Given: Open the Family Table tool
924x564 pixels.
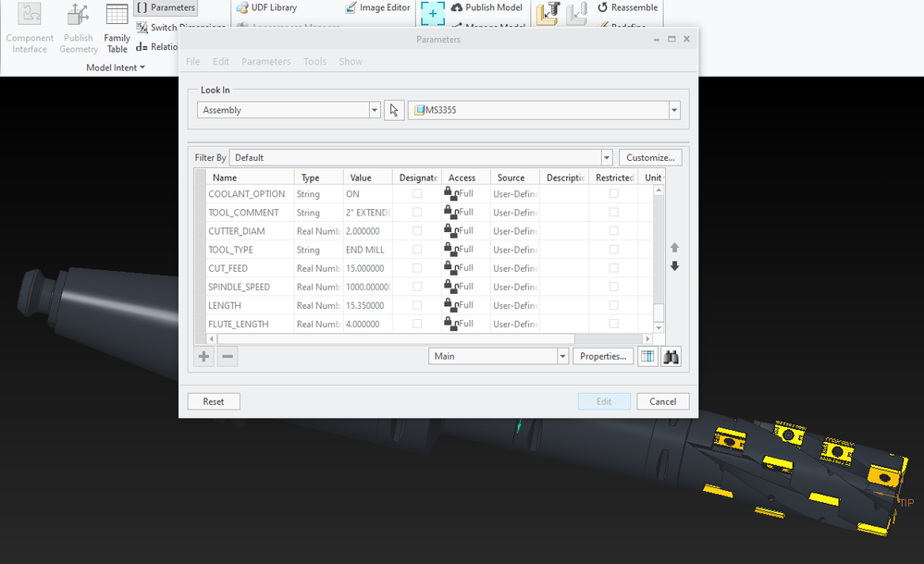Looking at the screenshot, I should click(117, 29).
